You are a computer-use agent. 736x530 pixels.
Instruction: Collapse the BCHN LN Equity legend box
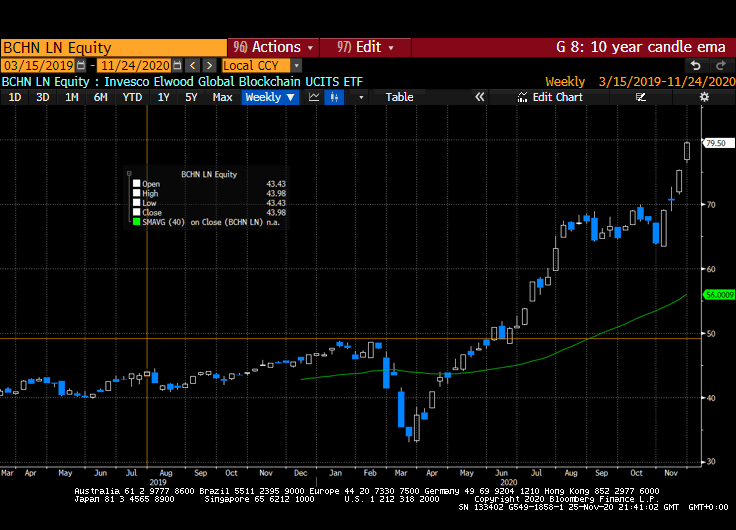(129, 174)
